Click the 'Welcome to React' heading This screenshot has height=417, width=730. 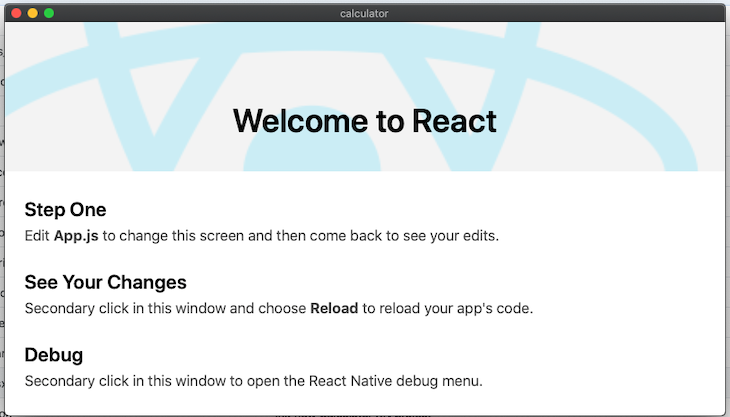tap(364, 121)
